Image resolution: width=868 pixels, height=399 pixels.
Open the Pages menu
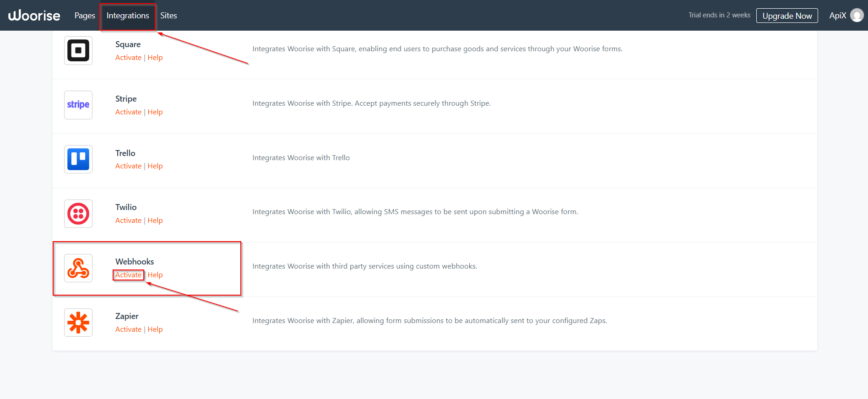point(85,16)
